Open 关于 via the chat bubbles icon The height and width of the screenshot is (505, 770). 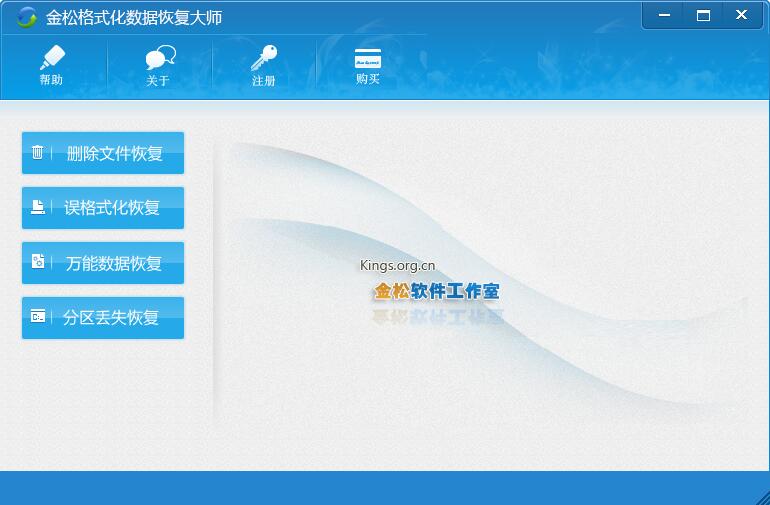pyautogui.click(x=159, y=58)
